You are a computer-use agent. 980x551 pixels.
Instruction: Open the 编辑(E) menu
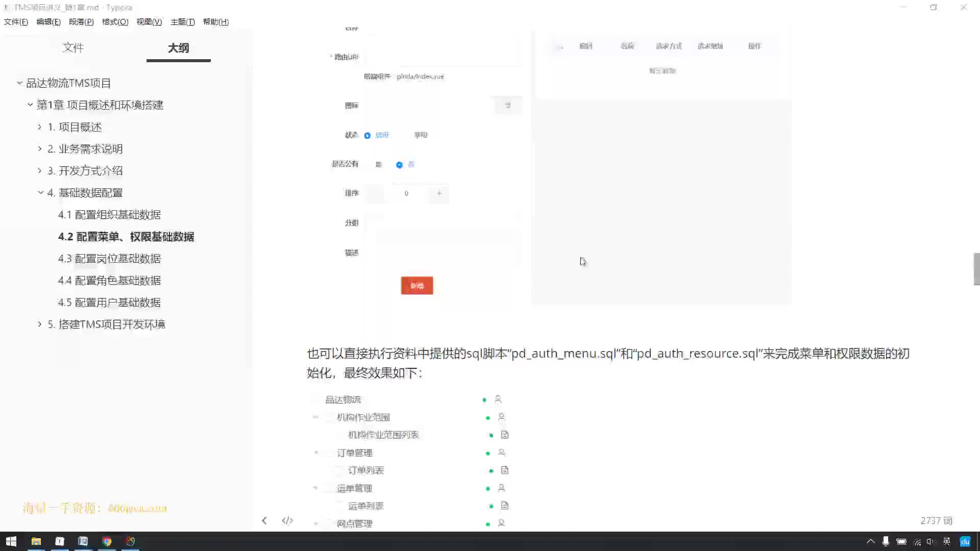[48, 21]
